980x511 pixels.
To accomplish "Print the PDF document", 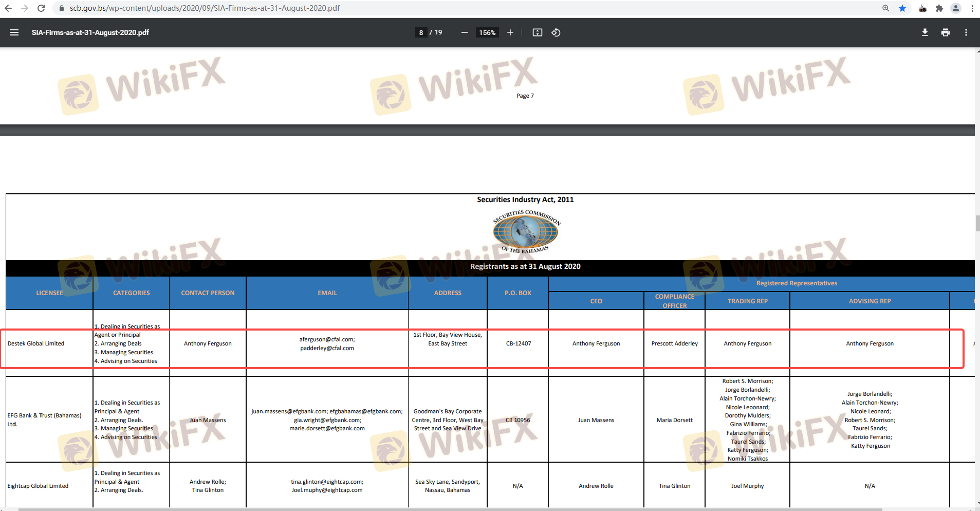I will pos(945,32).
